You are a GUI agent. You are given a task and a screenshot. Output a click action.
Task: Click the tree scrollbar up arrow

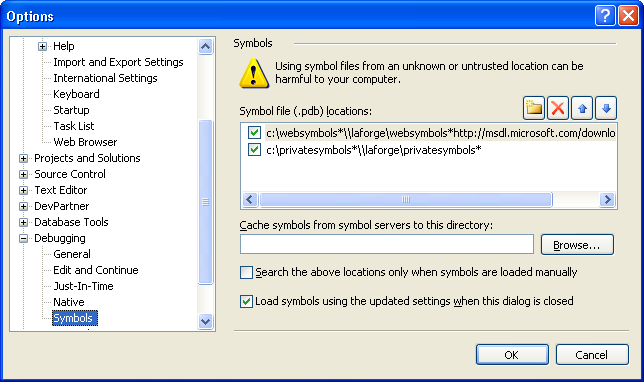coord(205,46)
